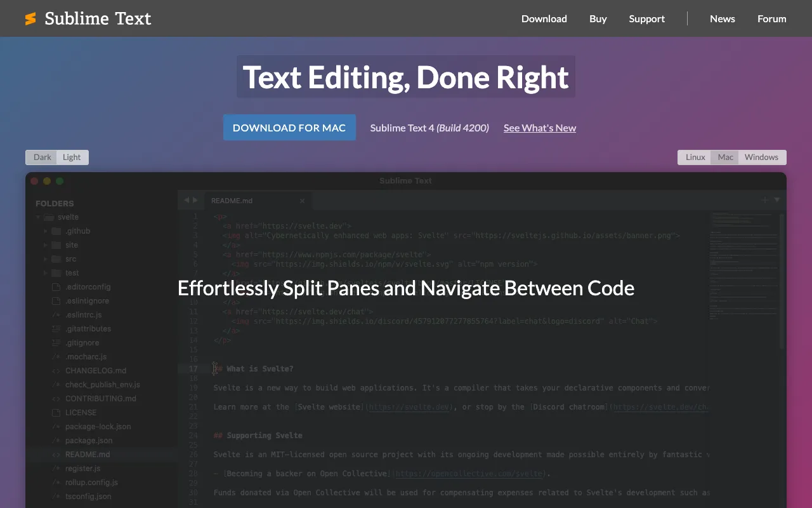
Task: Open the tab overflow dropdown arrow
Action: coord(776,199)
